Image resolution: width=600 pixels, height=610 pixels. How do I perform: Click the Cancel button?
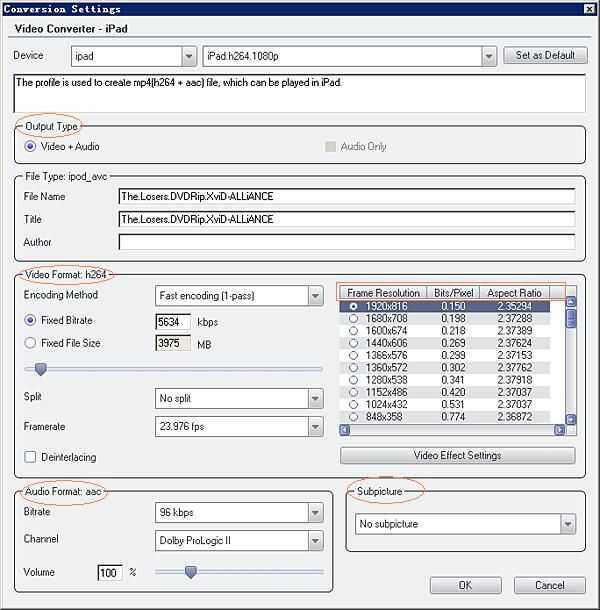(550, 585)
